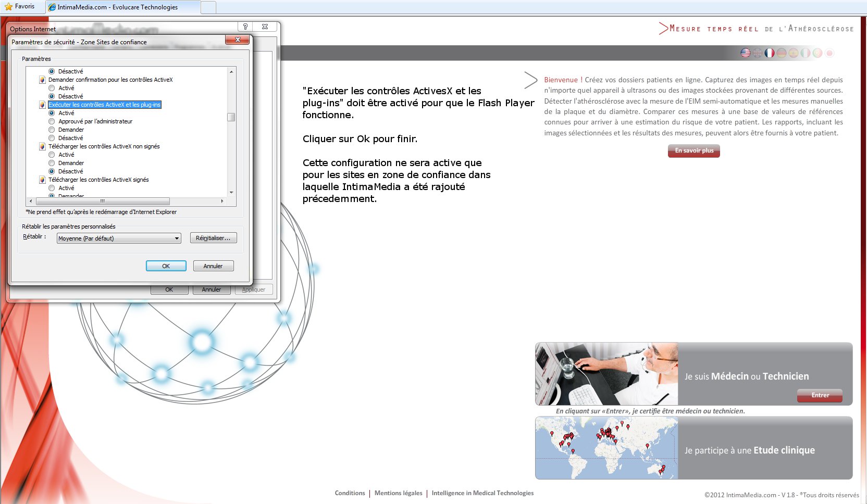867x504 pixels.
Task: Click the settings list scroll-down arrow
Action: coord(231,193)
